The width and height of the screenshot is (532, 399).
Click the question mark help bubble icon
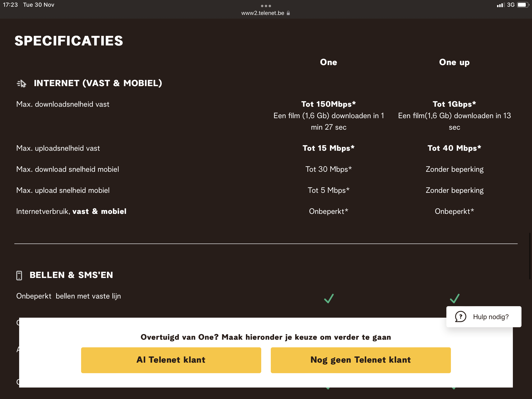tap(460, 316)
